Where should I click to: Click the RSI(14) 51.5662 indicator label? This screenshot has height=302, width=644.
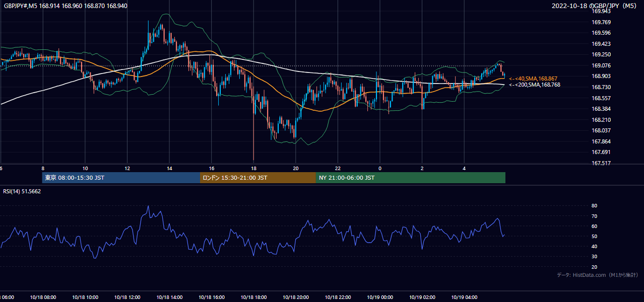pos(22,191)
